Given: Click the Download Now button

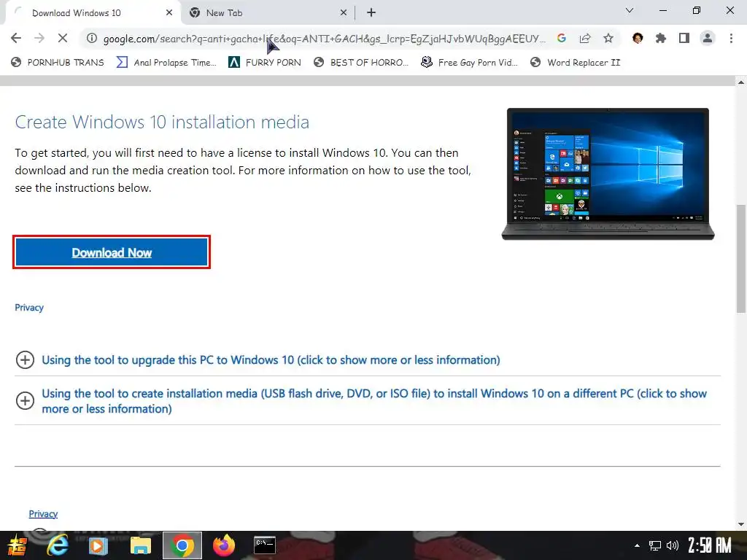Looking at the screenshot, I should pyautogui.click(x=112, y=252).
